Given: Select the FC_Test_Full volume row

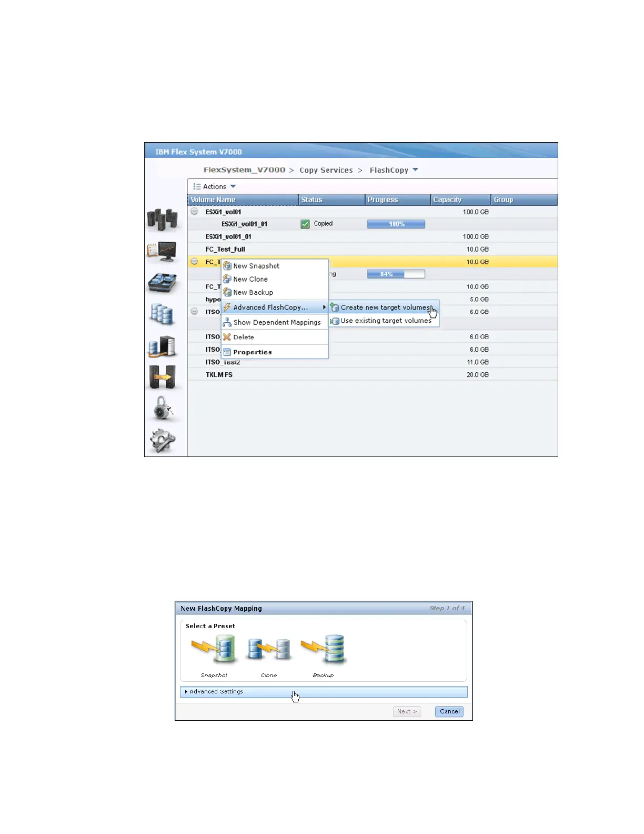Looking at the screenshot, I should pos(373,249).
